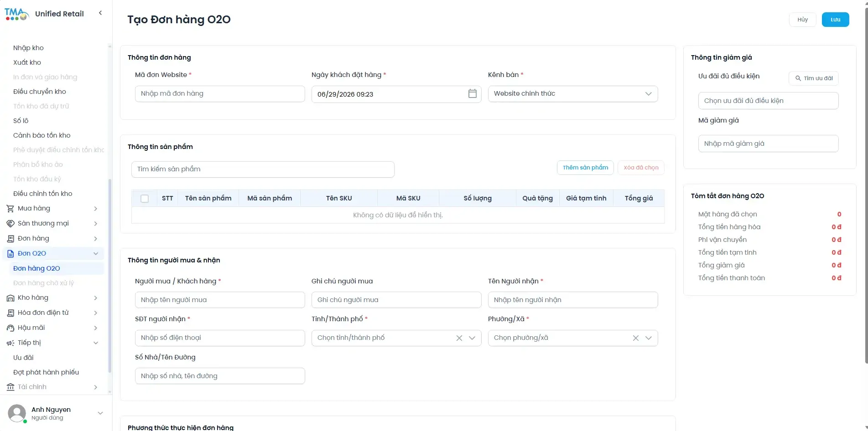Expand the Hậu mãi menu
Image resolution: width=868 pixels, height=431 pixels.
pyautogui.click(x=96, y=328)
